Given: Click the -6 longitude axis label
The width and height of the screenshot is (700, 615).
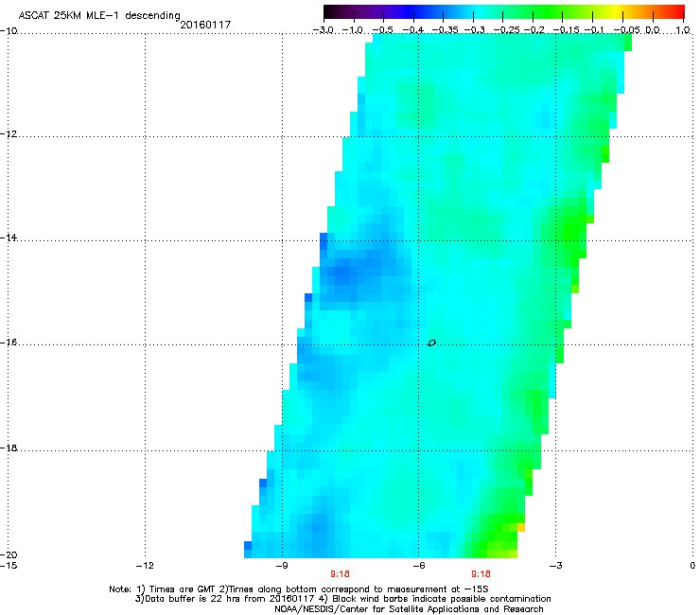Looking at the screenshot, I should click(418, 566).
